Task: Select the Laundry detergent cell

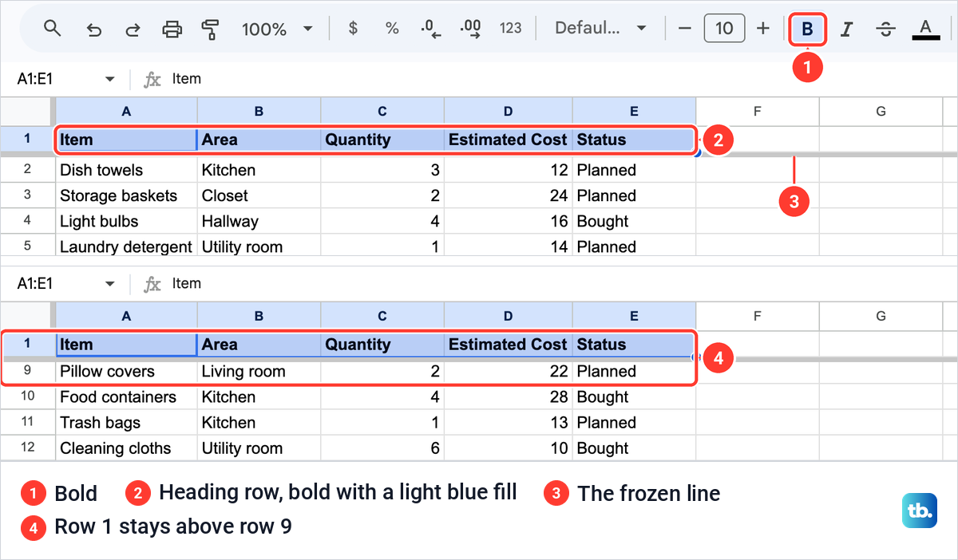Action: (x=126, y=246)
